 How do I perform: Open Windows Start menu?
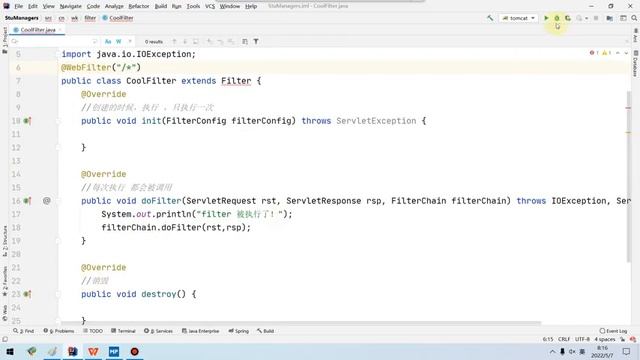[x=10, y=351]
